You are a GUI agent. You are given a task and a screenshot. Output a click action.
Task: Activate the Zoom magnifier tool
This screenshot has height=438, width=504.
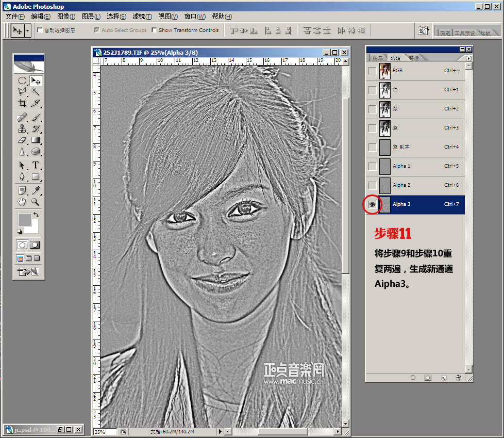(36, 202)
